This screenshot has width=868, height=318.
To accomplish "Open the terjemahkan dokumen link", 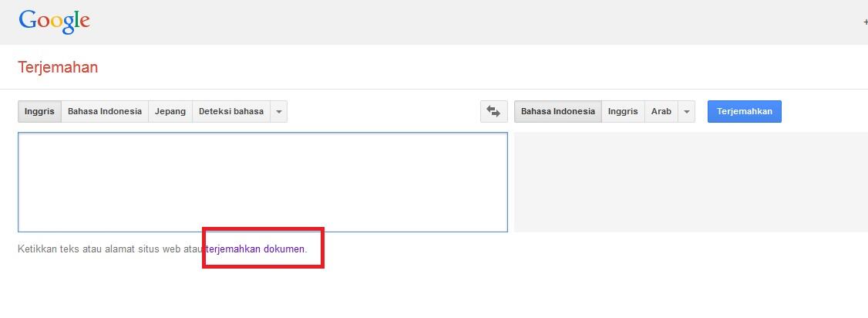I will pos(255,249).
